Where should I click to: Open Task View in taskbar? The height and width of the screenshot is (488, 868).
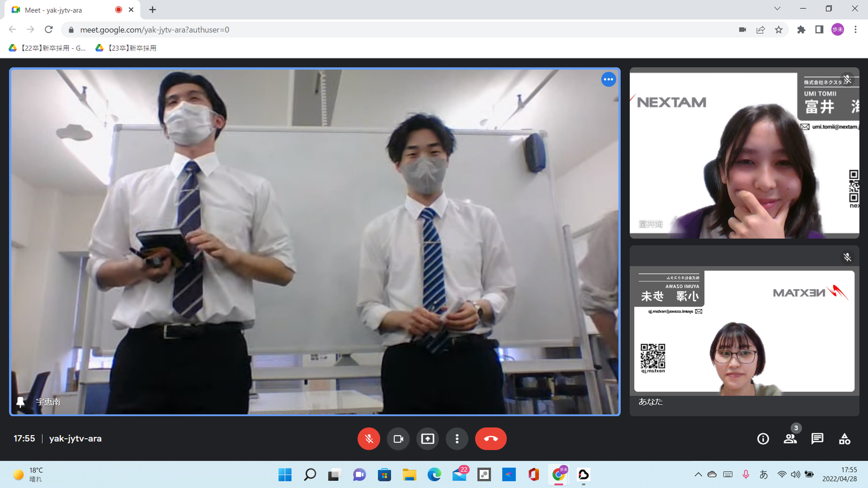point(335,475)
